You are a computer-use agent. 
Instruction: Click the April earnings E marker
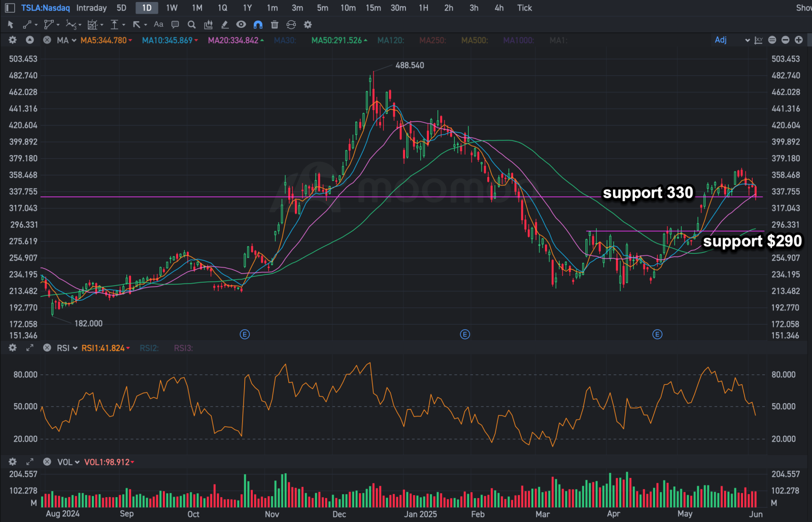click(657, 334)
